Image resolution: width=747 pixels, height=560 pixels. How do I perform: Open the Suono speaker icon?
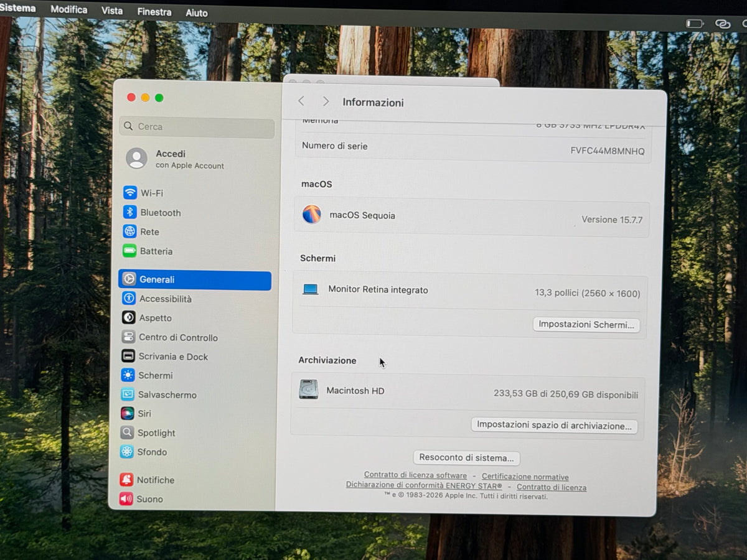click(126, 498)
